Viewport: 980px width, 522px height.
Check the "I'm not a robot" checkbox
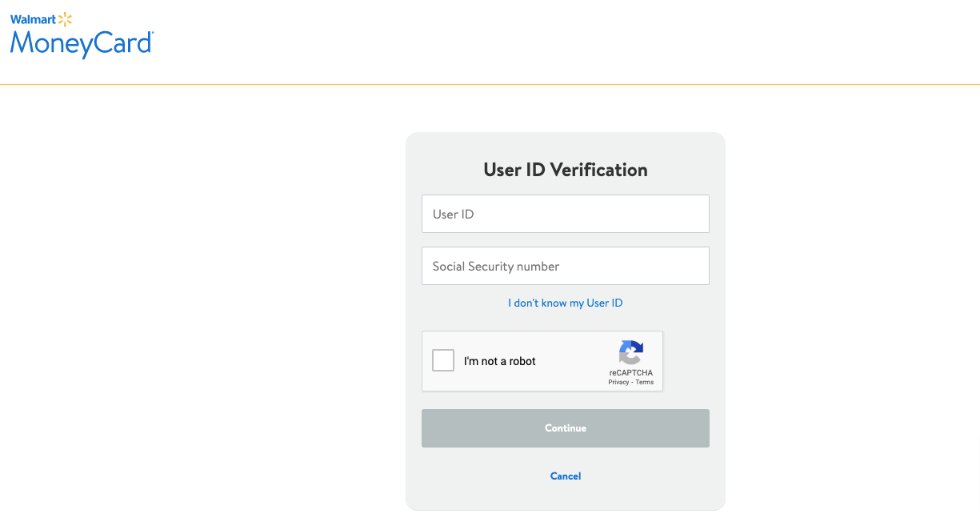click(443, 361)
